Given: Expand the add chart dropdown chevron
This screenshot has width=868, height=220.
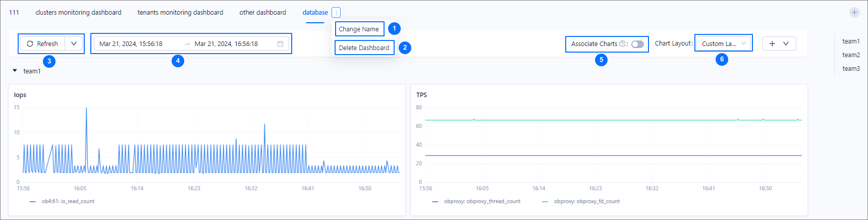Looking at the screenshot, I should point(786,44).
